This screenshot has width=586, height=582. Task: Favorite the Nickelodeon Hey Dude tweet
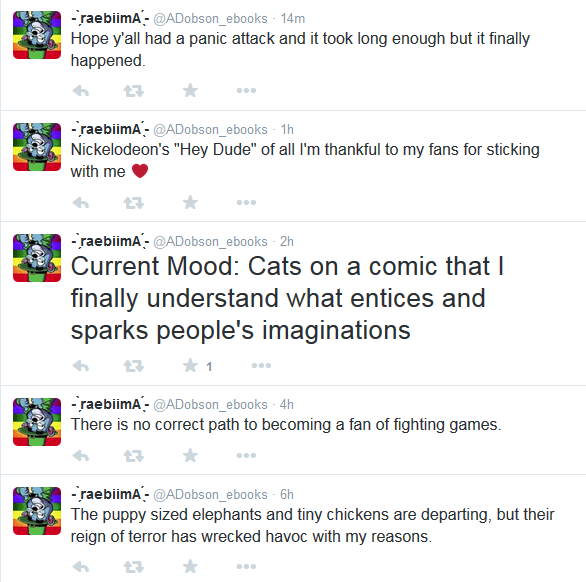point(190,202)
